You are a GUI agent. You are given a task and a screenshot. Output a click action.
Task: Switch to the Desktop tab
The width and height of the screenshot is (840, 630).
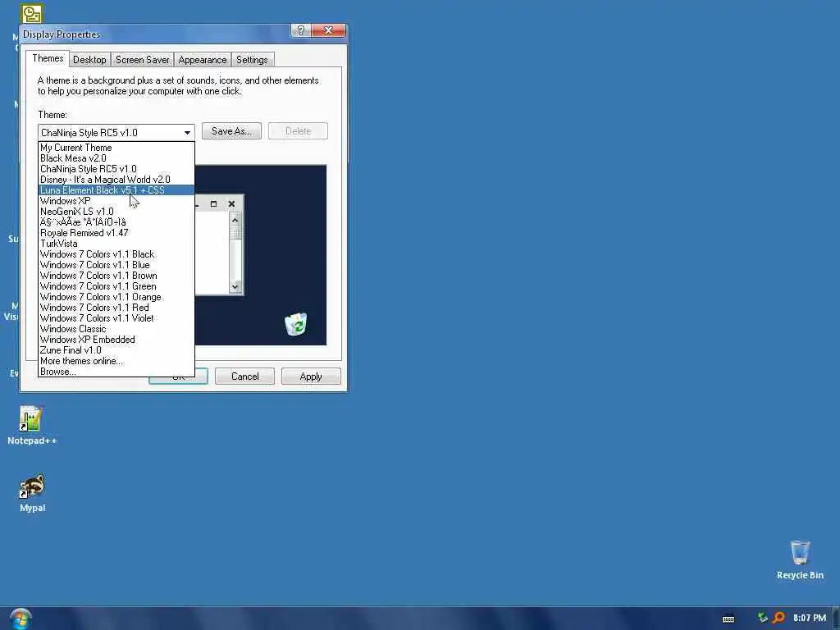89,59
